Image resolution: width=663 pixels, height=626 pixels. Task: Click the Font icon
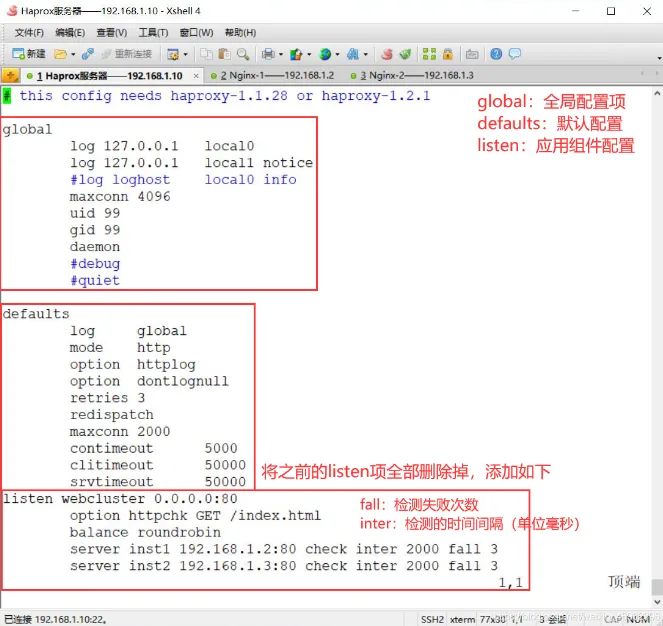353,54
